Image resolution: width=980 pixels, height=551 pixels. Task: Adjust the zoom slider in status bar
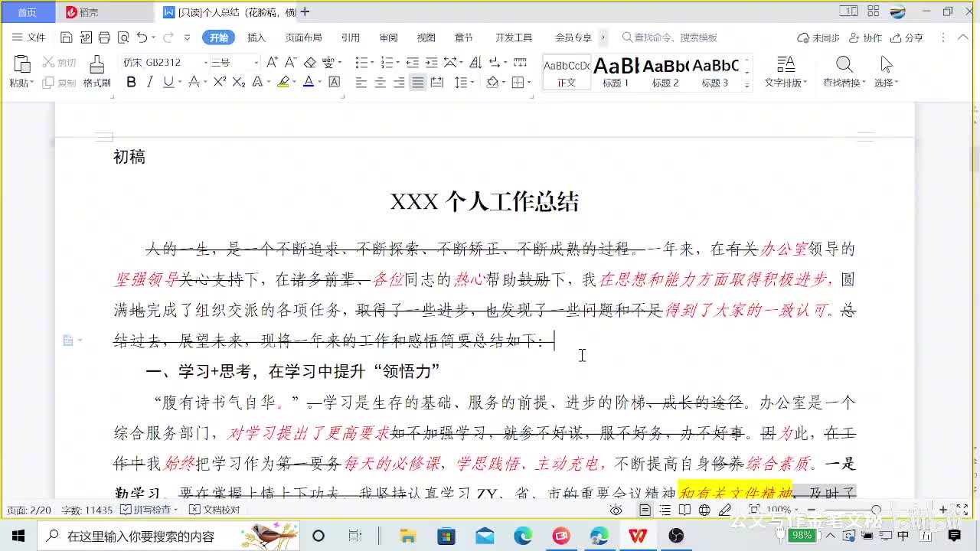[876, 510]
